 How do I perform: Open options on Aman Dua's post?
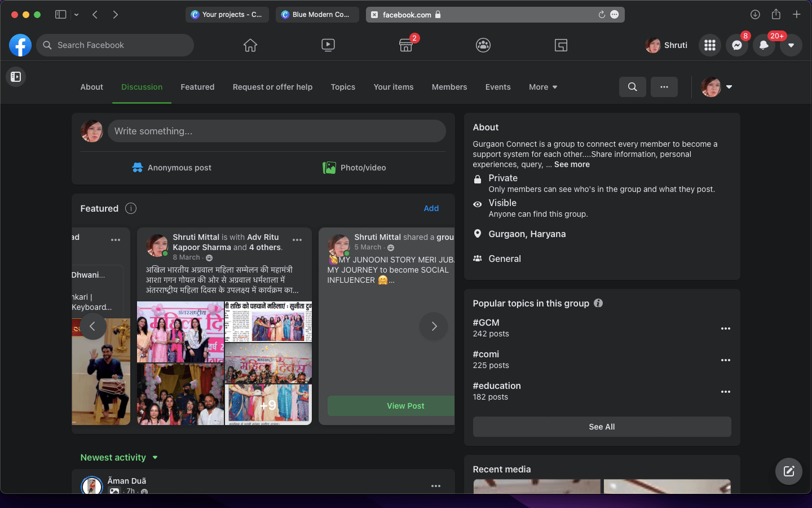pyautogui.click(x=436, y=486)
